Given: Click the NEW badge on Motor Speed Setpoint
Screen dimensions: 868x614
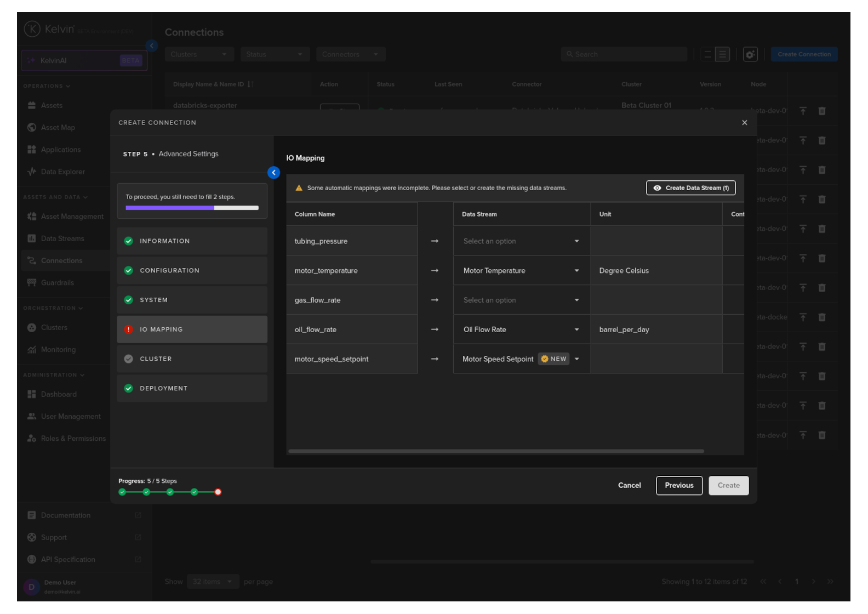Looking at the screenshot, I should point(553,359).
